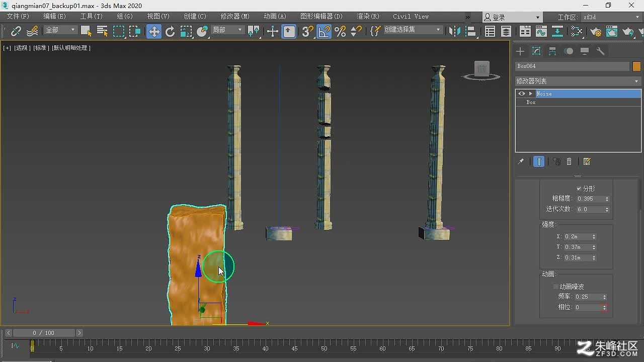Toggle the 3D Snaps button
Viewport: 644px width, 362px height.
(x=307, y=31)
